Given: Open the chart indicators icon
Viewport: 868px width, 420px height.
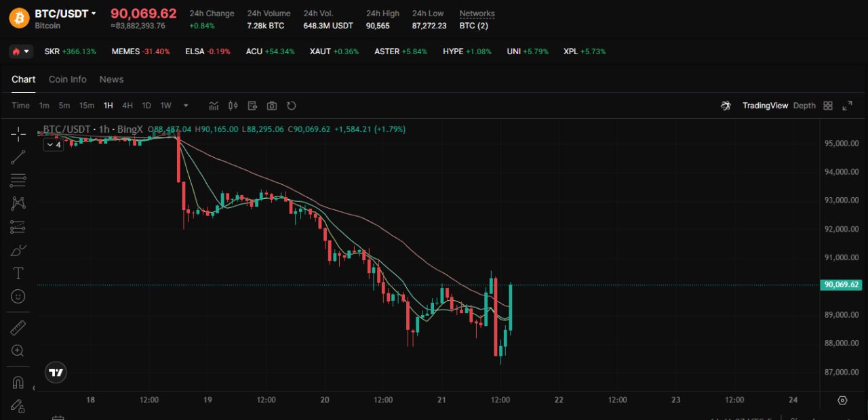Looking at the screenshot, I should coord(214,106).
